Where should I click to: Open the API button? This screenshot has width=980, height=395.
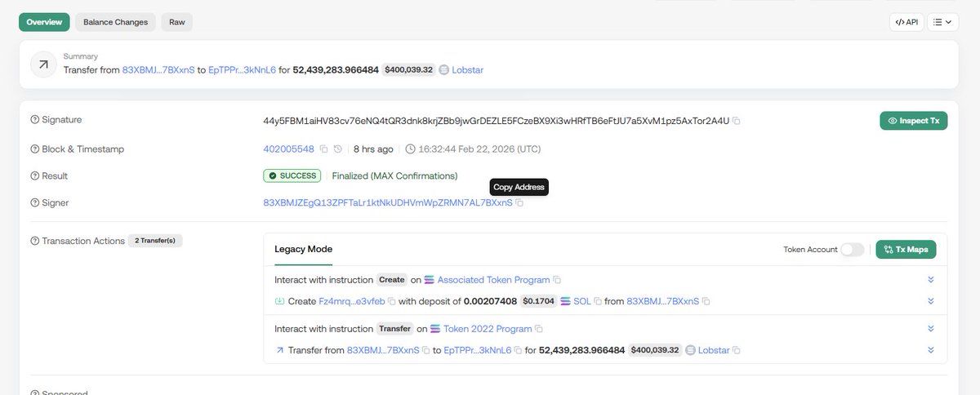[x=906, y=22]
